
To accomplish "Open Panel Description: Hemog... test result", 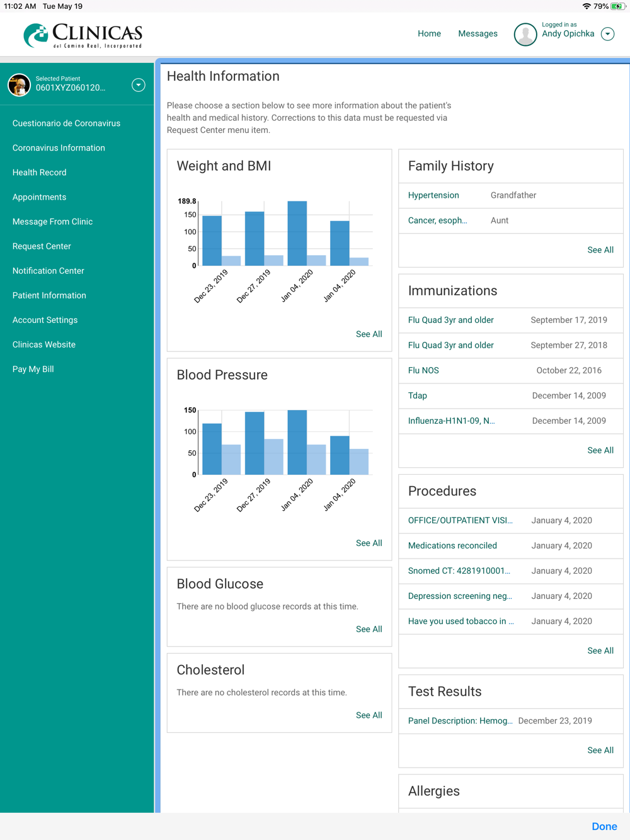I will [460, 721].
